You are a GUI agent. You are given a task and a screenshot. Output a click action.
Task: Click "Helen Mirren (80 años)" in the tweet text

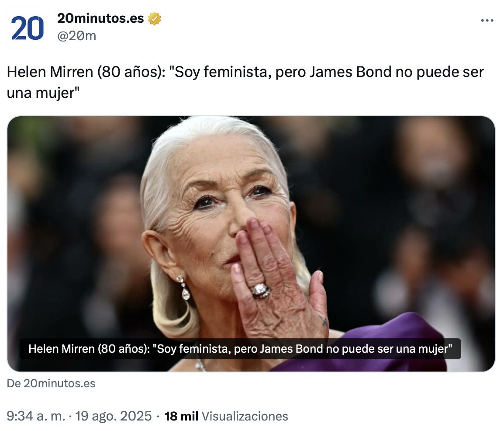pyautogui.click(x=86, y=72)
